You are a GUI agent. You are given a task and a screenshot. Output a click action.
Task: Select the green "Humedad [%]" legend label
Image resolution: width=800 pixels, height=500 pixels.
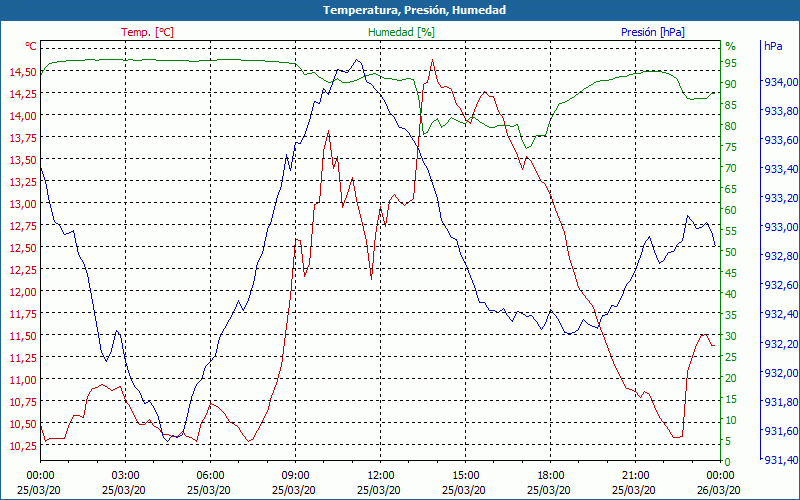402,32
